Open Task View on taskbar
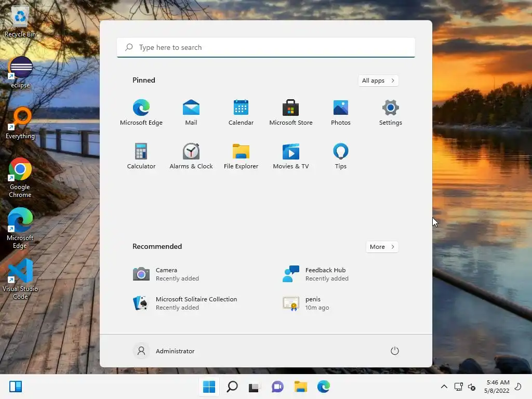The width and height of the screenshot is (532, 399). coord(255,387)
